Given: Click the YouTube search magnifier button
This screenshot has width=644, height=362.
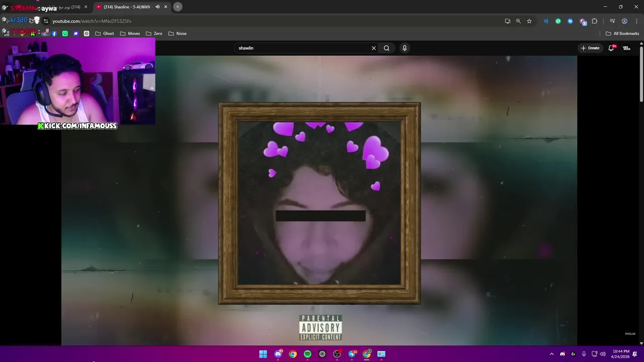Looking at the screenshot, I should click(x=386, y=48).
